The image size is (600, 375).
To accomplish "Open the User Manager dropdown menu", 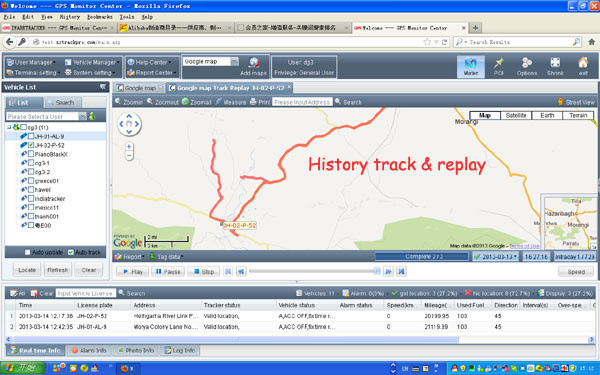I will tap(31, 62).
